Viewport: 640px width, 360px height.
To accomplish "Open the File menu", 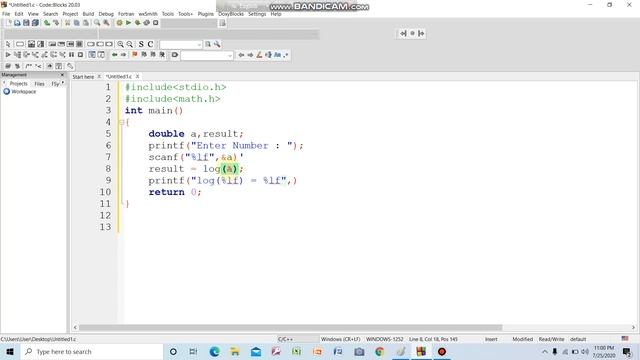I will [x=6, y=14].
